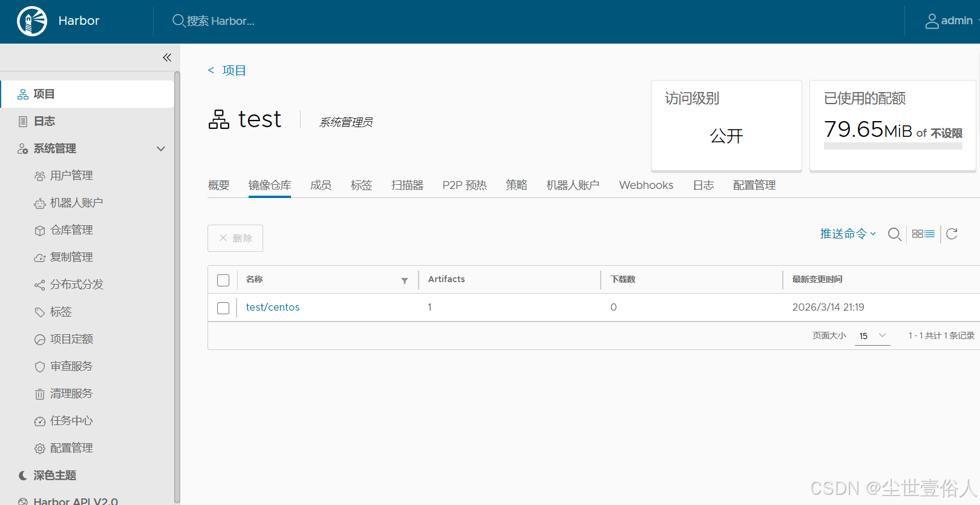Search repositories with the magnifier icon
This screenshot has width=980, height=505.
tap(895, 234)
